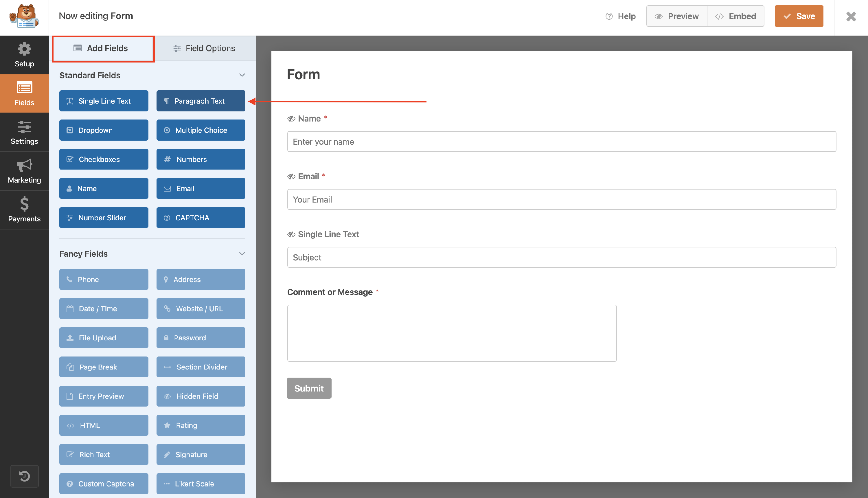868x498 pixels.
Task: Click the Embed button
Action: pos(735,16)
